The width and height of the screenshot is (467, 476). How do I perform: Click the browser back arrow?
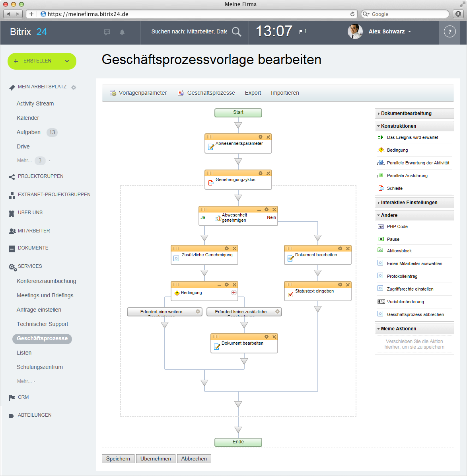point(8,14)
